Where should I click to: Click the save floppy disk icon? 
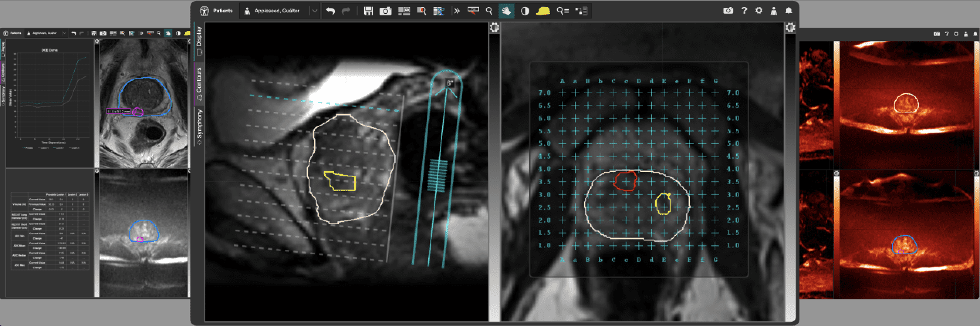click(x=368, y=11)
